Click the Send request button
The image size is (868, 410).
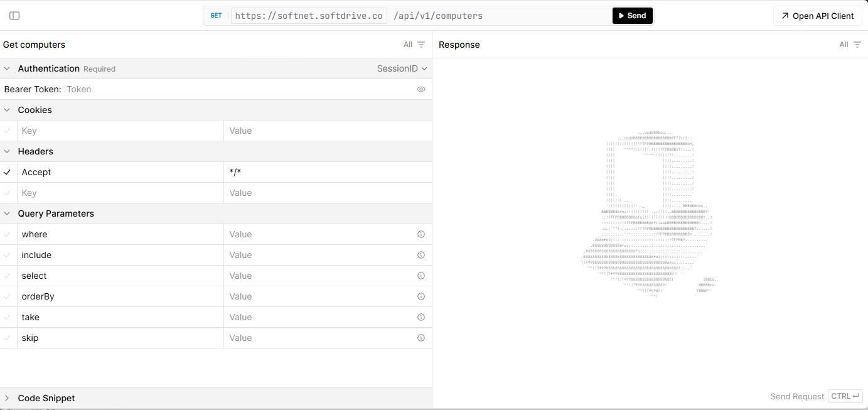632,16
